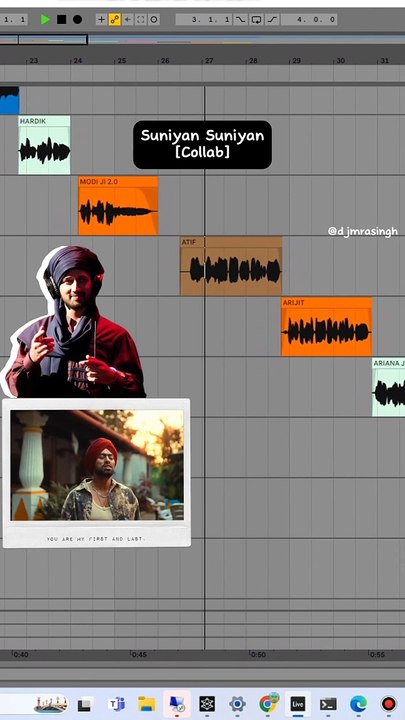Select the ATIF audio clip
Viewport: 405px width, 720px height.
coord(231,266)
